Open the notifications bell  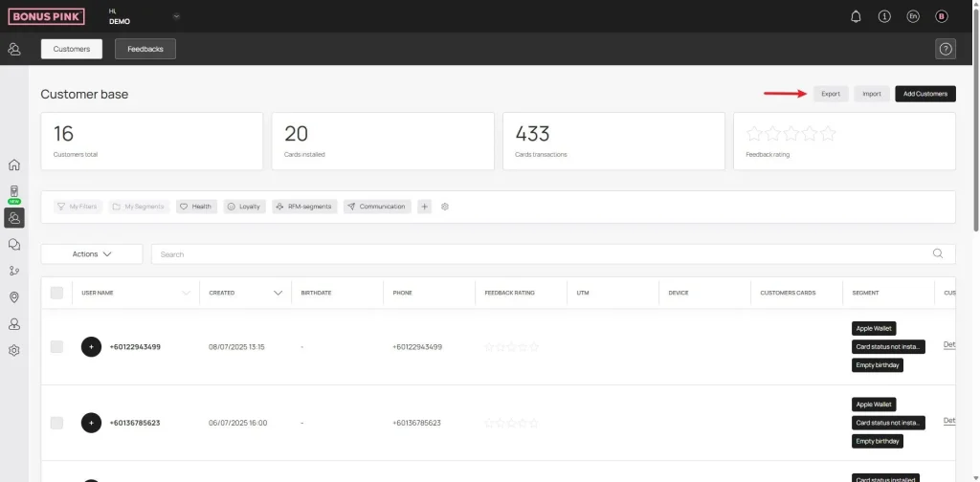[856, 16]
